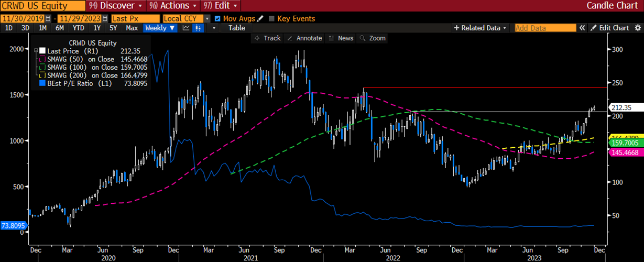Click the blue BEst P/E Ratio swatch
Screen dimensions: 644x262
click(x=42, y=83)
